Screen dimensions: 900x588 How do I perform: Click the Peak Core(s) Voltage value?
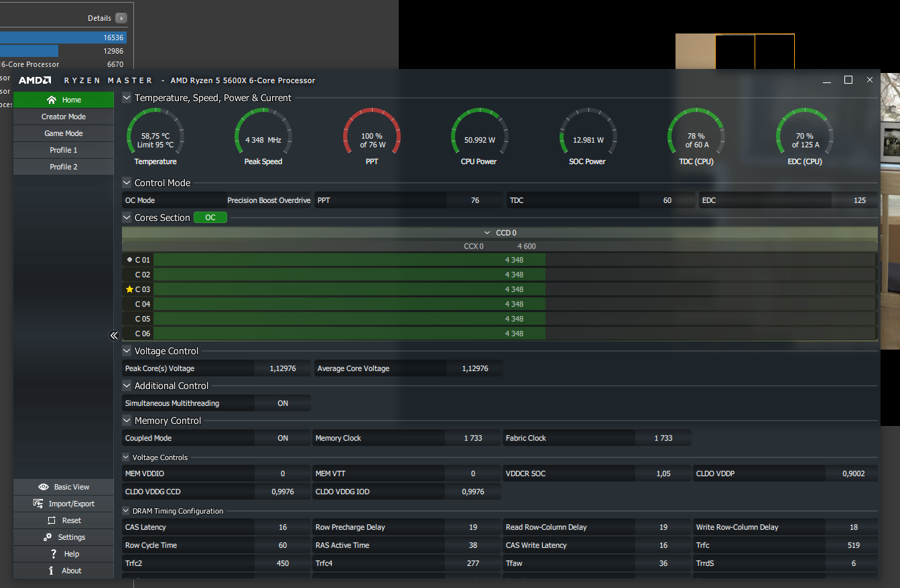tap(283, 368)
